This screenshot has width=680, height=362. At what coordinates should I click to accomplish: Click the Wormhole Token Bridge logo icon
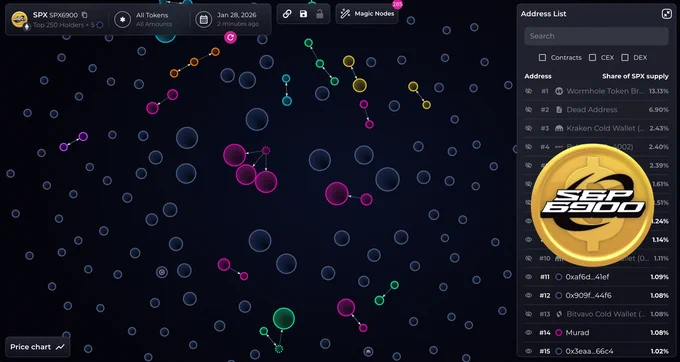[559, 91]
